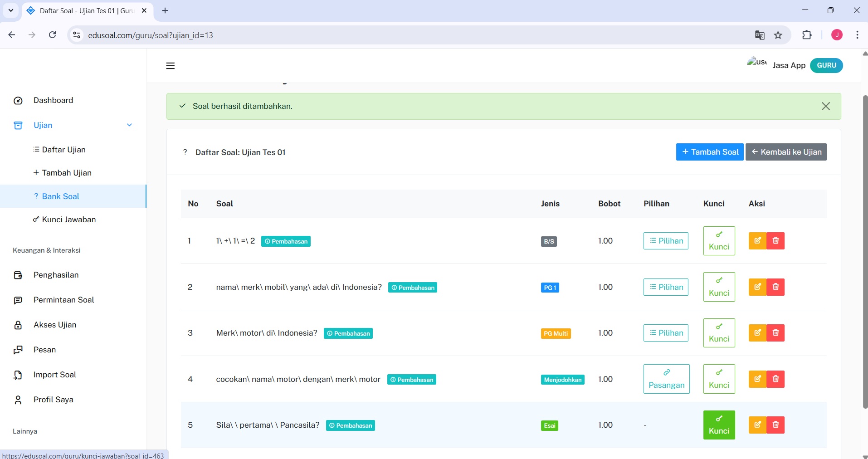Dismiss the green success alert

825,106
